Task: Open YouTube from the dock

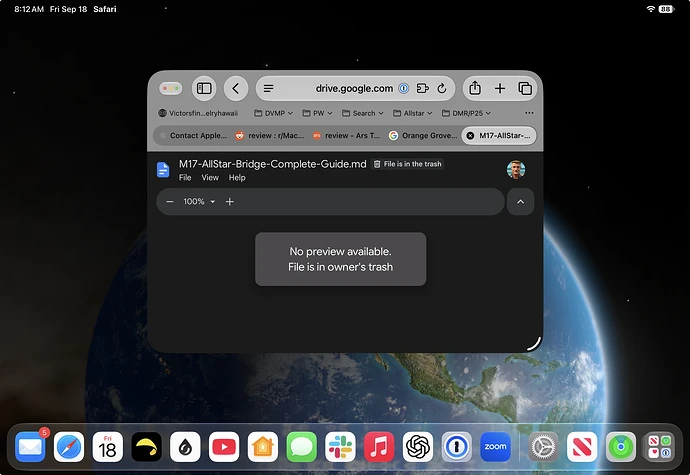Action: (x=224, y=447)
